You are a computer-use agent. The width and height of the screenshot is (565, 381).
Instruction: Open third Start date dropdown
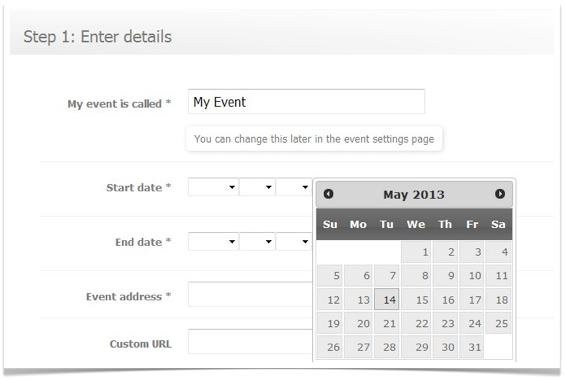[294, 187]
